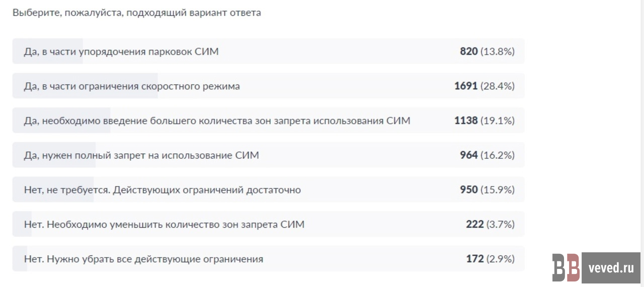Pick the убрать все действующие ограничения option

[x=143, y=259]
